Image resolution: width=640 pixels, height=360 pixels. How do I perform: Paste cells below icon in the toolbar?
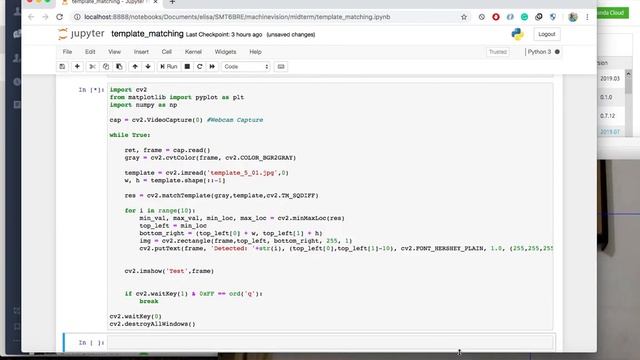(119, 67)
